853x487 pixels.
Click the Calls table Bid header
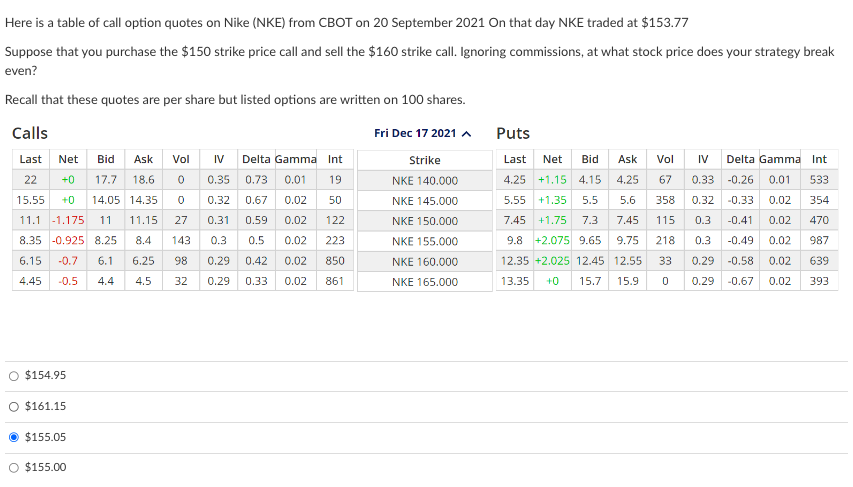106,159
